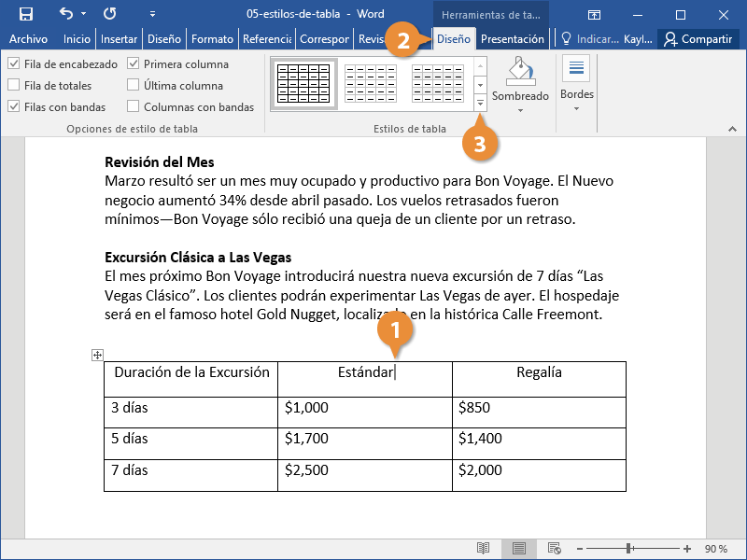Image resolution: width=747 pixels, height=560 pixels.
Task: Click the 3 días cell
Action: click(x=191, y=413)
